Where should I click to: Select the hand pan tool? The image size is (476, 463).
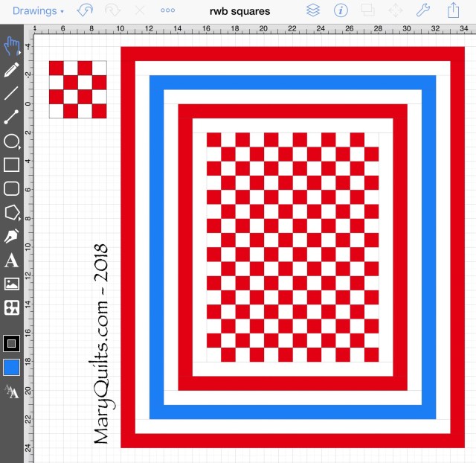tap(11, 45)
